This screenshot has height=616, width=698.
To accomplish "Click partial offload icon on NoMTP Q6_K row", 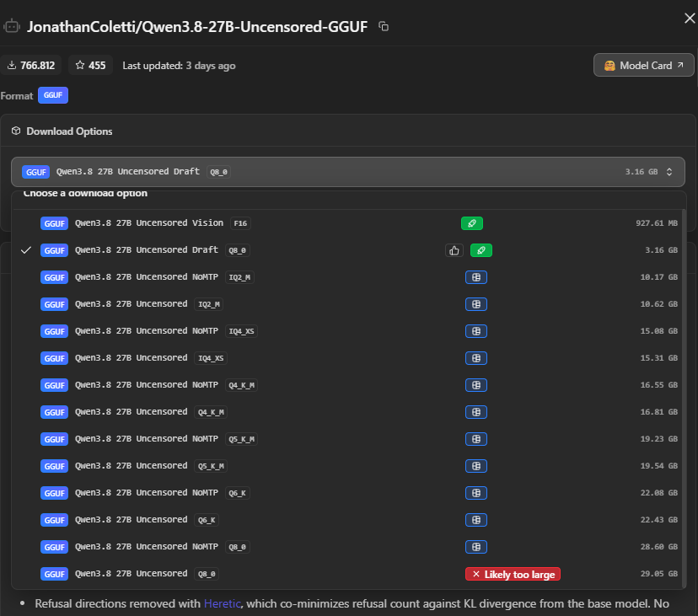I will click(x=475, y=493).
